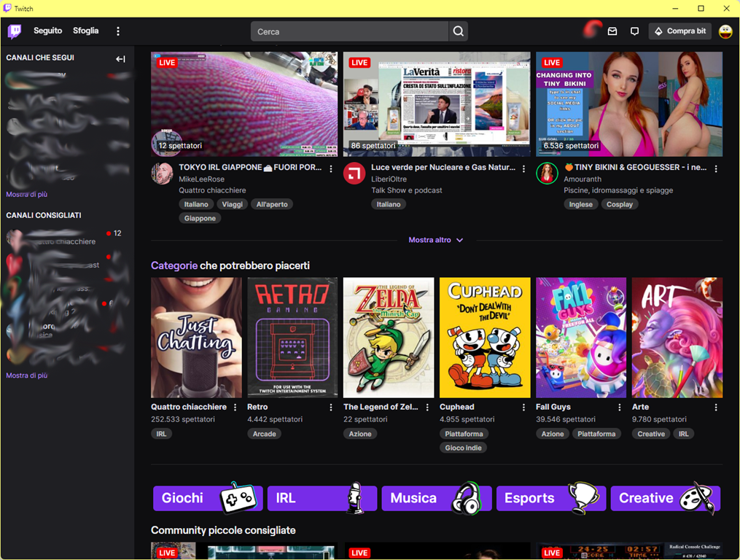Click Talk Show e podcast category link
Screen dimensions: 740x560
pyautogui.click(x=407, y=190)
